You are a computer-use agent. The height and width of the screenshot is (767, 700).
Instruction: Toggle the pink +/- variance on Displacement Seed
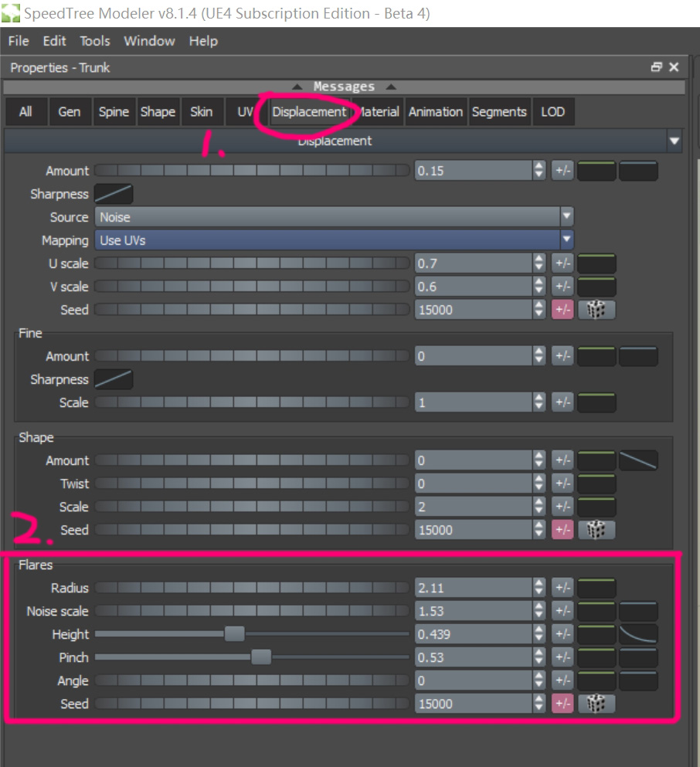(562, 310)
